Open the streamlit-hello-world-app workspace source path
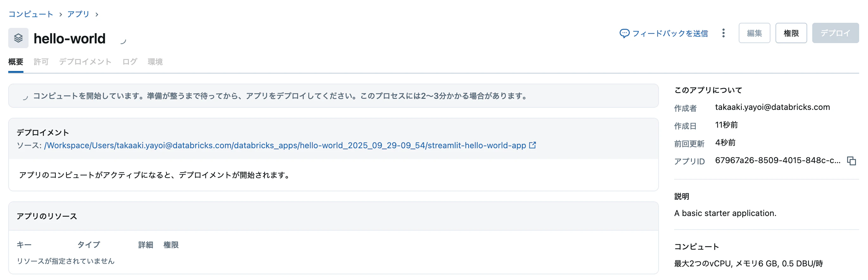Screen dimensions: 868x280 coord(285,145)
